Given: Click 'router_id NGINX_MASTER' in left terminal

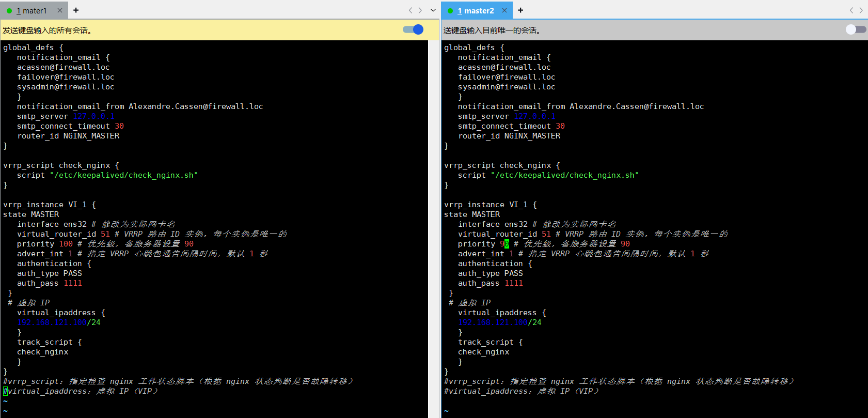Looking at the screenshot, I should pos(68,136).
